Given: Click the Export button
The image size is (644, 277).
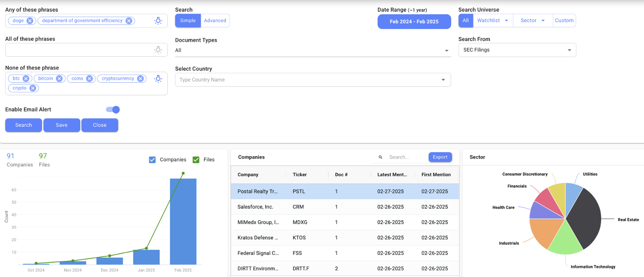Looking at the screenshot, I should tap(440, 157).
